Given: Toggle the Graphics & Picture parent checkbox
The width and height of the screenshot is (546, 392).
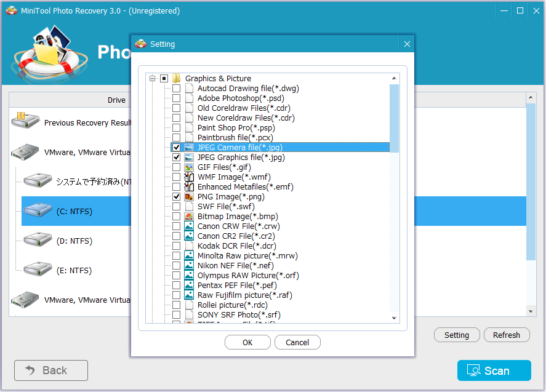Looking at the screenshot, I should (164, 78).
